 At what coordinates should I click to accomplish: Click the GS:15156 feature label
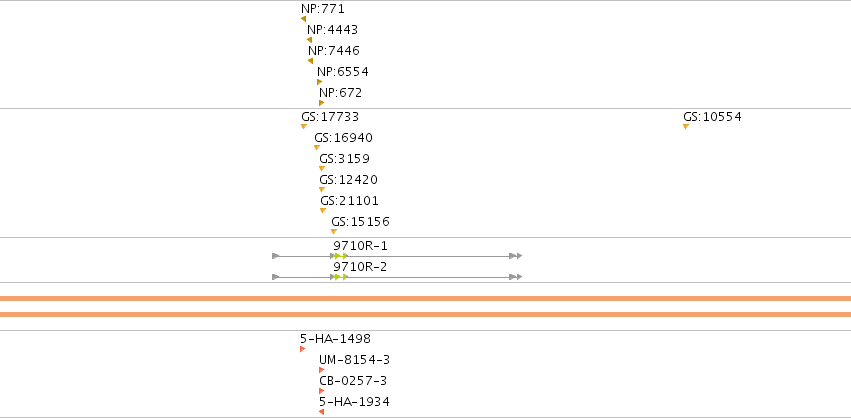(x=360, y=222)
